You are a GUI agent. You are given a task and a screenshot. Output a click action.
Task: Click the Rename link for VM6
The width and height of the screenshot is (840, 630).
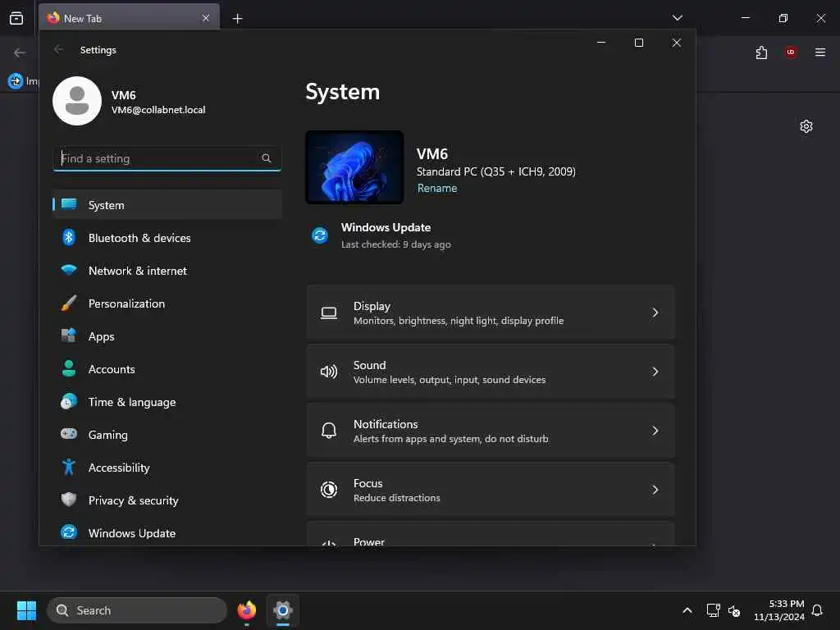437,188
